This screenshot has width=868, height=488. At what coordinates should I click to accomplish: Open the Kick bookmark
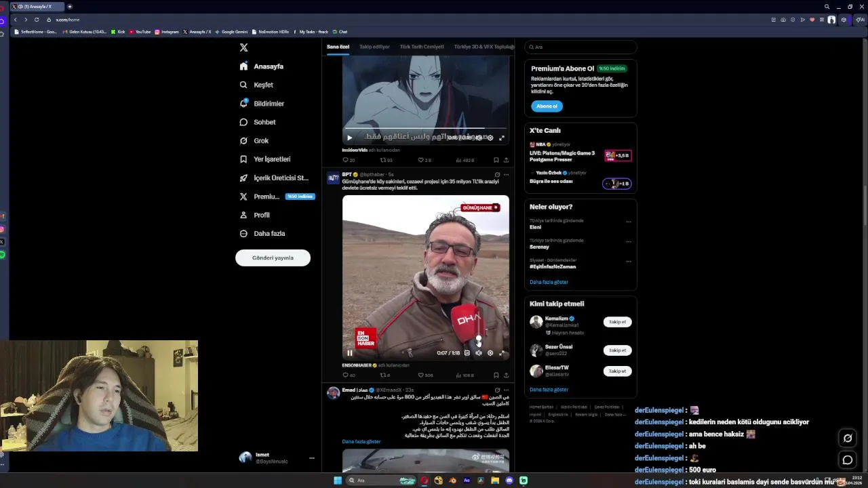click(118, 32)
